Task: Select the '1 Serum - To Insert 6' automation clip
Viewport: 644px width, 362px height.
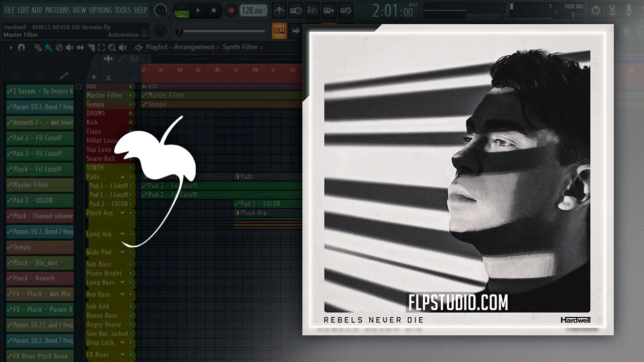Action: [x=40, y=92]
